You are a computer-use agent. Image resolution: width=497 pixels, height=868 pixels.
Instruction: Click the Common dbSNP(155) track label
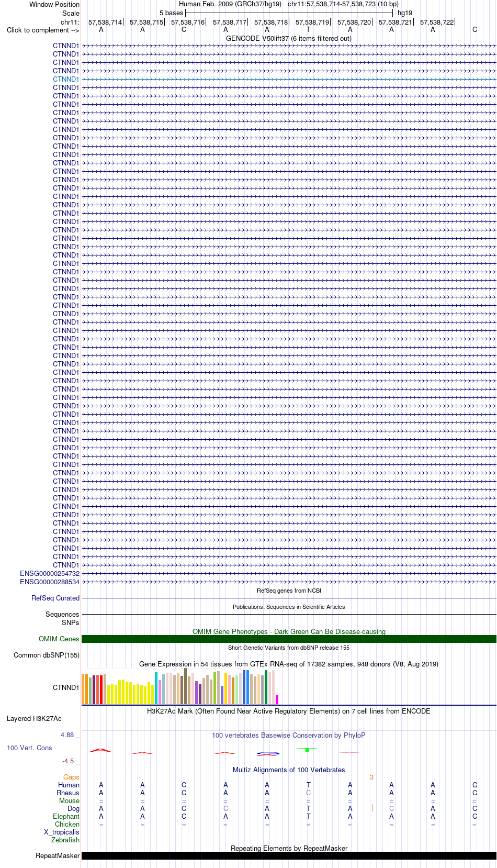tap(47, 655)
